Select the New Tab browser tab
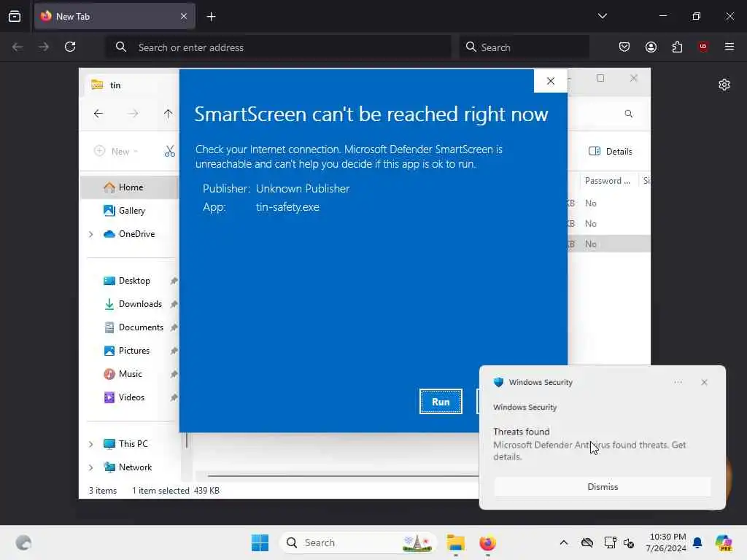 tap(115, 16)
